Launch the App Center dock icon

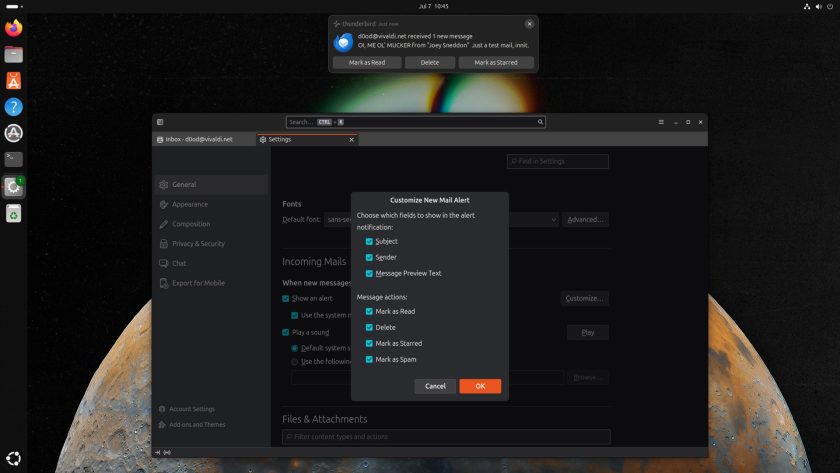[13, 81]
